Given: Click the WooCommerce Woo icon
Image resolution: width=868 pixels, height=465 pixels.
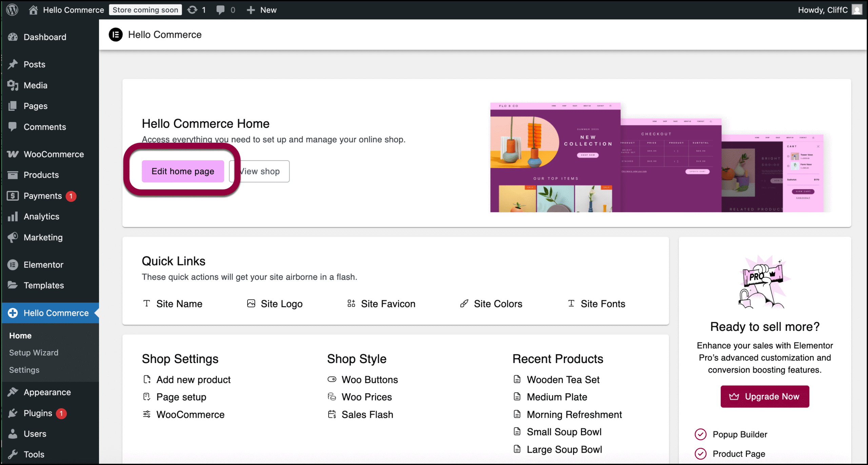Looking at the screenshot, I should (13, 154).
